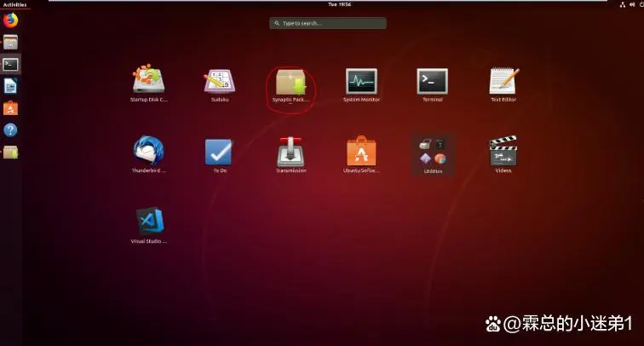Open Files manager in the dock
The height and width of the screenshot is (346, 644).
11,42
